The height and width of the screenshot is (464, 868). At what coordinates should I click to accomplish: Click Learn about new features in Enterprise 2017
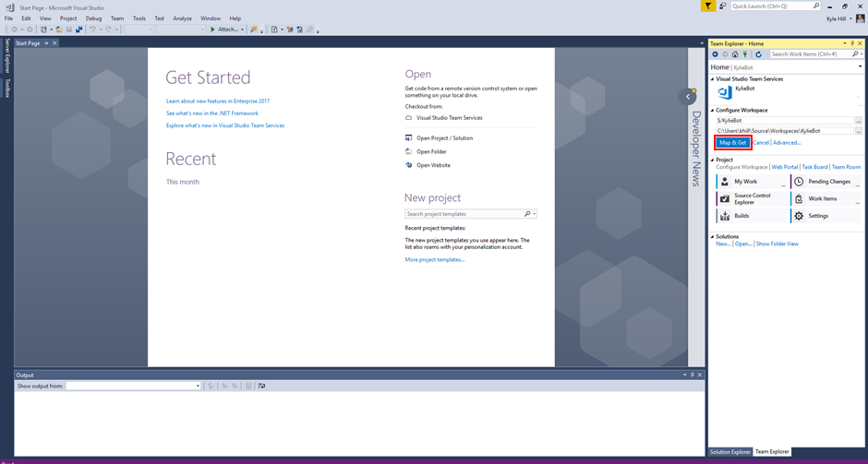coord(218,101)
